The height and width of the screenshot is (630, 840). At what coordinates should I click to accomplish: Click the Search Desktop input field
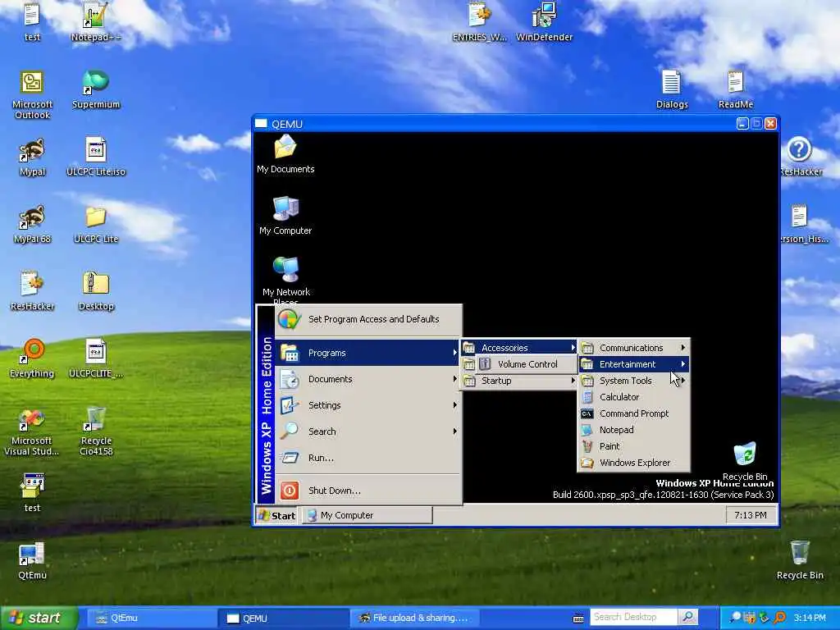point(633,617)
